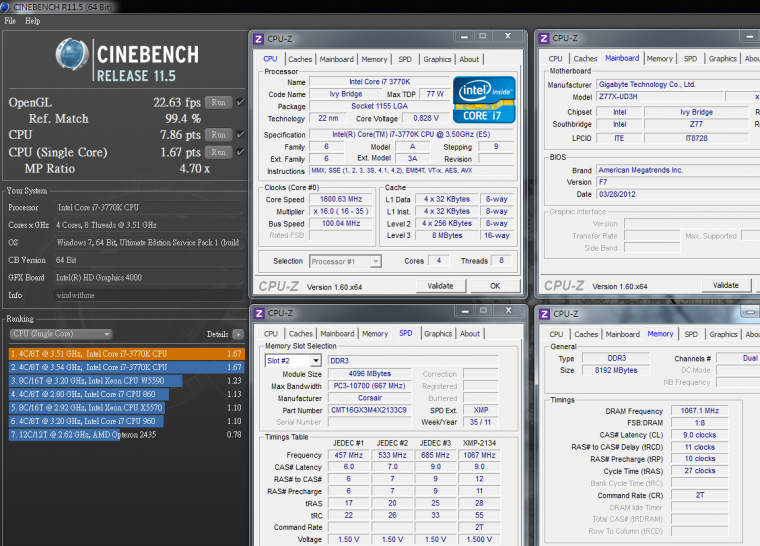760x546 pixels.
Task: Click CPU-Z icon in Memory window title
Action: point(544,314)
